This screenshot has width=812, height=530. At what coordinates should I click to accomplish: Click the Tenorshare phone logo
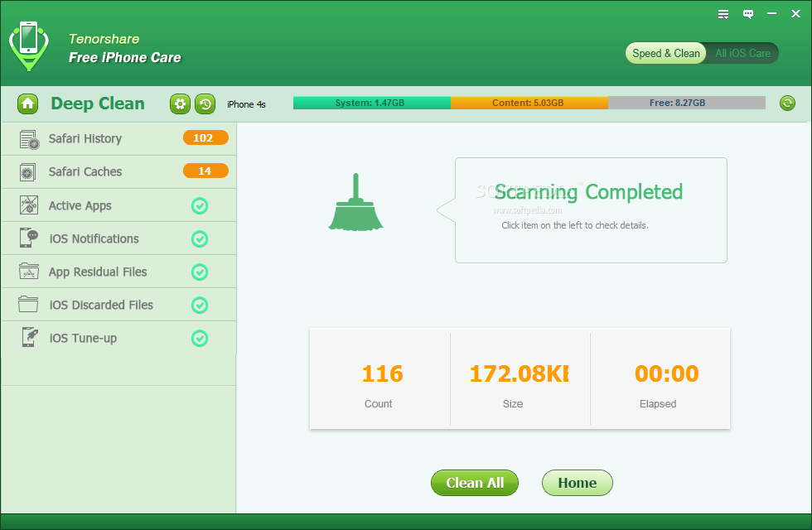(x=28, y=46)
